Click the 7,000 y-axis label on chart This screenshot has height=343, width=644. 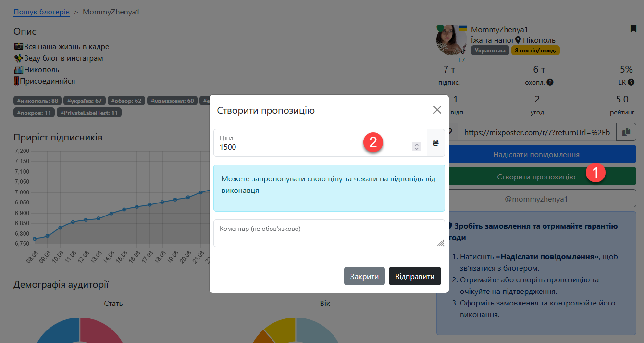point(22,192)
